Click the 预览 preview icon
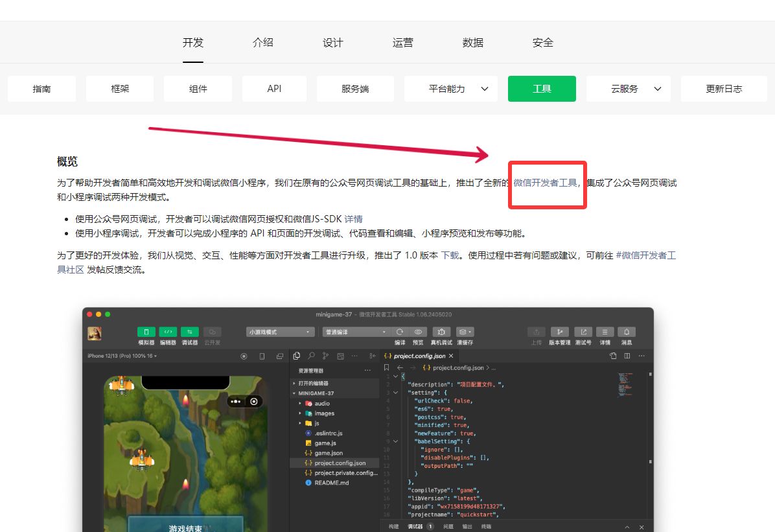The image size is (775, 532). click(418, 332)
